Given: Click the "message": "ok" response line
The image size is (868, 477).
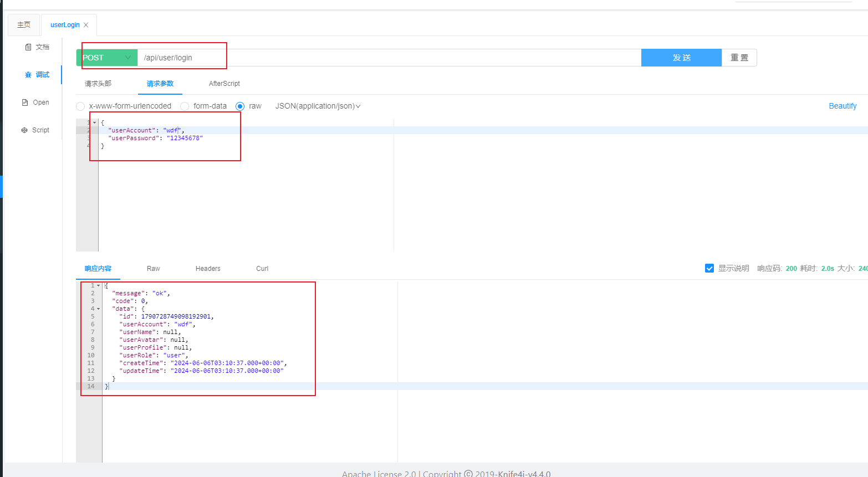Looking at the screenshot, I should click(x=141, y=293).
